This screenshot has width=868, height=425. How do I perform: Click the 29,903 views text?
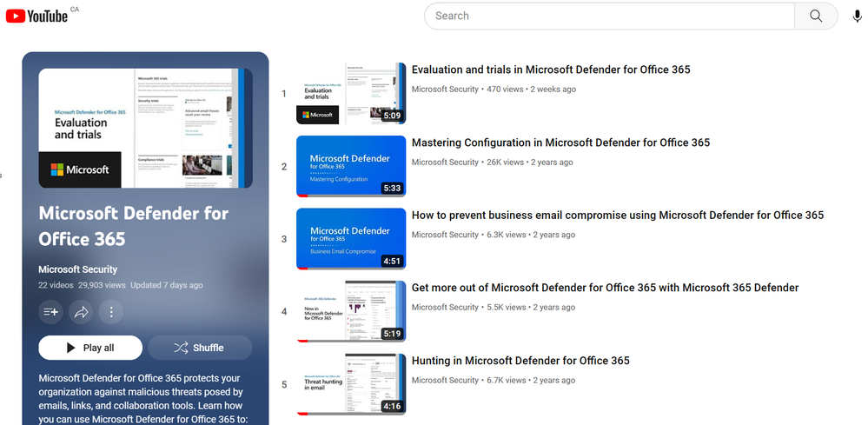(102, 286)
